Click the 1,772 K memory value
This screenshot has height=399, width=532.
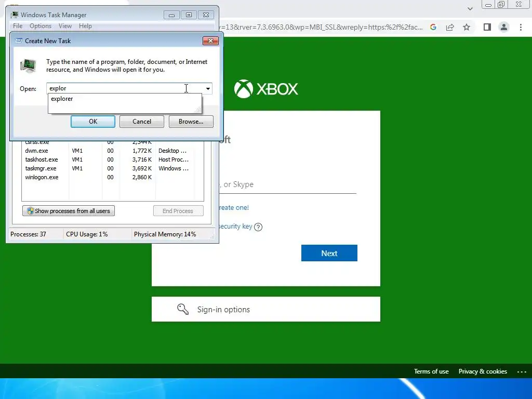[x=142, y=151]
